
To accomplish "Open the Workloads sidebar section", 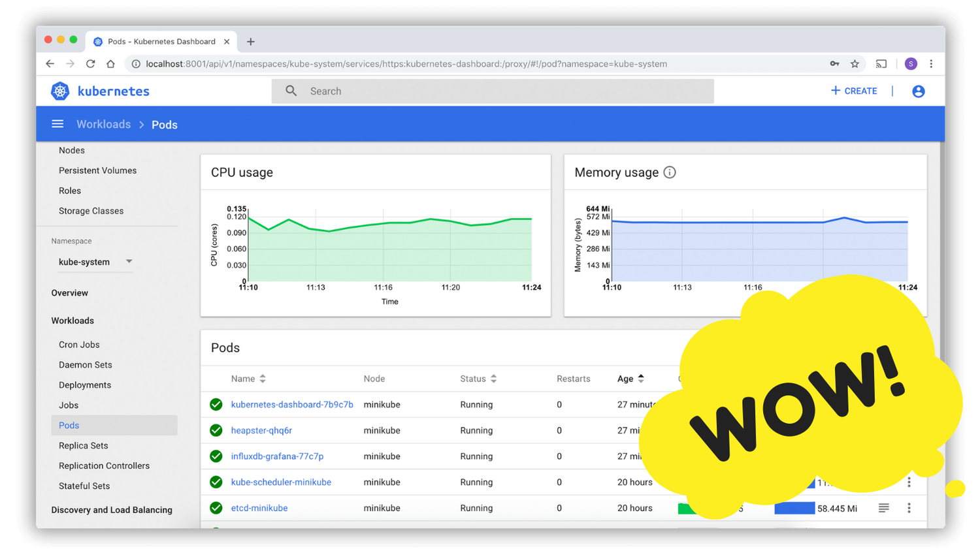I will tap(73, 321).
